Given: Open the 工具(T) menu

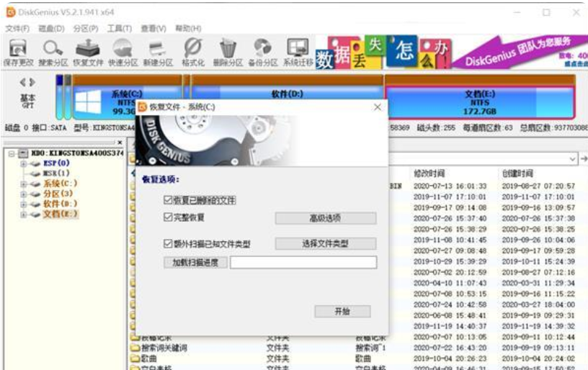Looking at the screenshot, I should click(119, 28).
